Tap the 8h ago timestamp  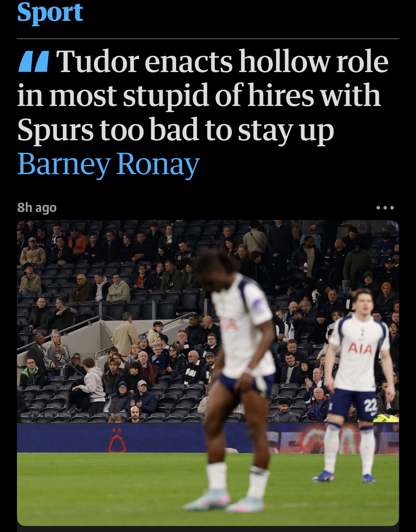pos(37,208)
